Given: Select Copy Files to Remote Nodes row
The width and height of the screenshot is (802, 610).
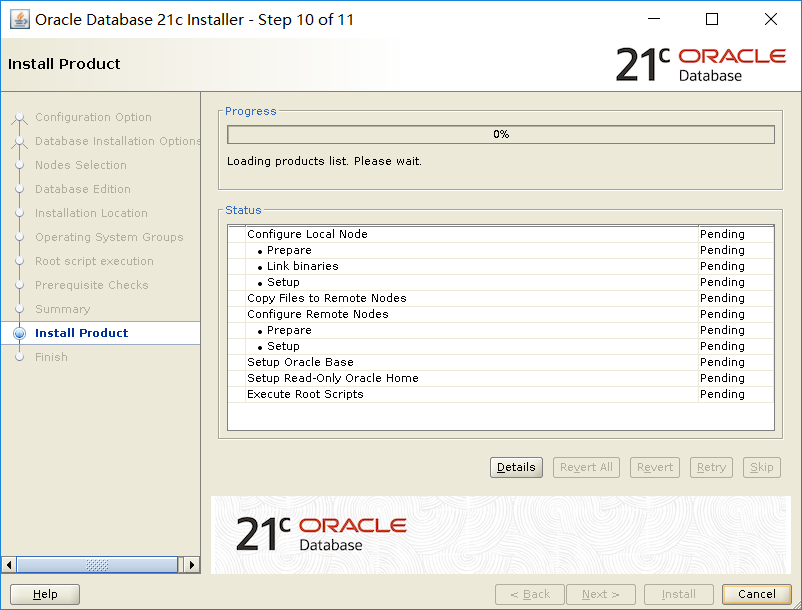Looking at the screenshot, I should (x=501, y=298).
